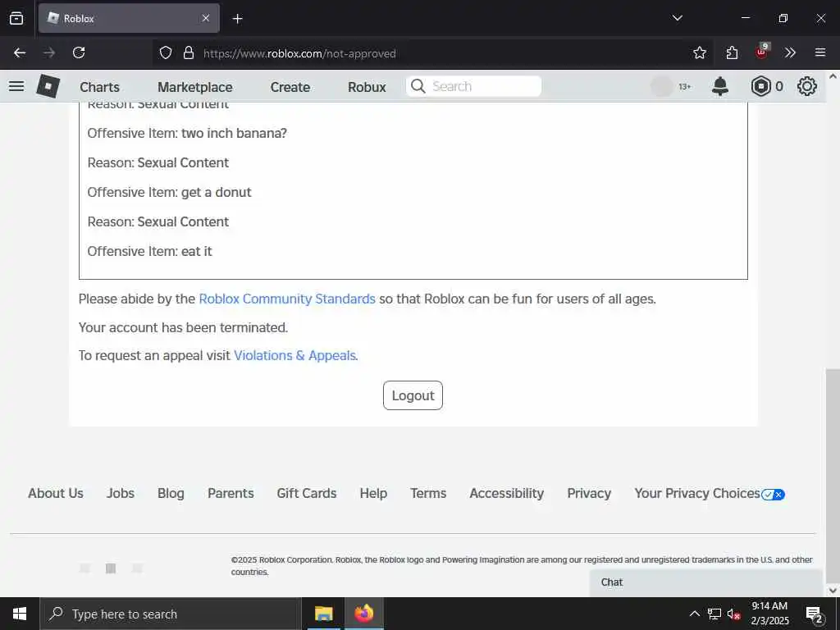Go back with the browser back arrow
The width and height of the screenshot is (840, 630).
pos(20,52)
